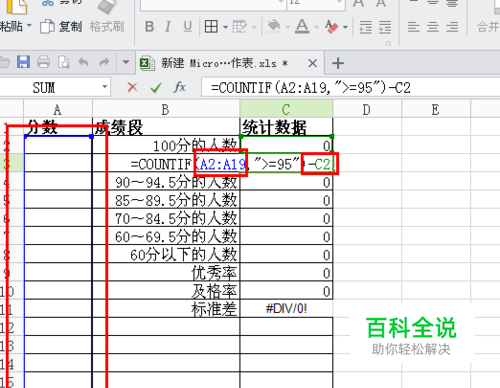Select the 70~84.5分的人数 cell
500x388 pixels.
click(x=166, y=218)
